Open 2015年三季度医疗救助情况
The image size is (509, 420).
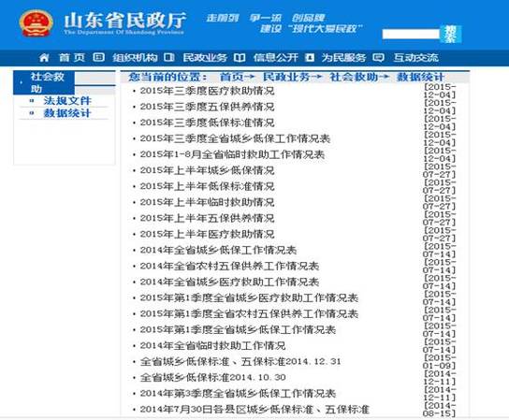[207, 91]
